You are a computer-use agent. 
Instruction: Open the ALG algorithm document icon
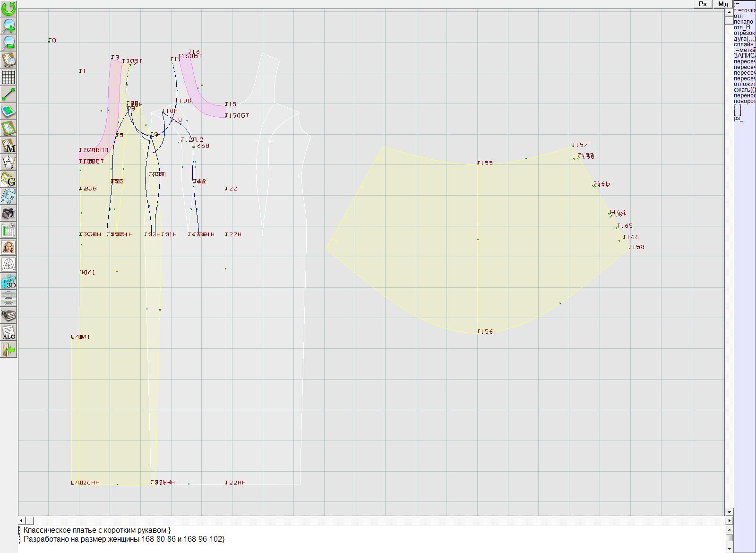[x=9, y=332]
